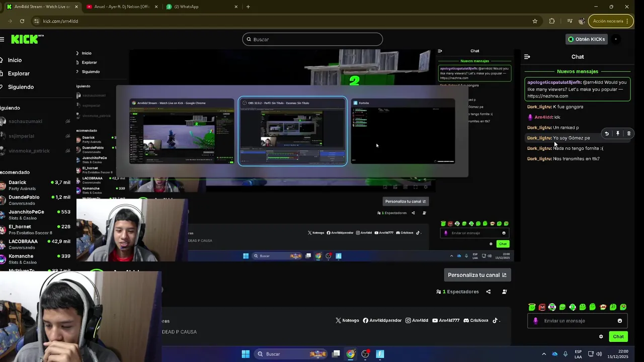The image size is (644, 362).
Task: Open Siguiendo in sidebar
Action: pos(21,87)
